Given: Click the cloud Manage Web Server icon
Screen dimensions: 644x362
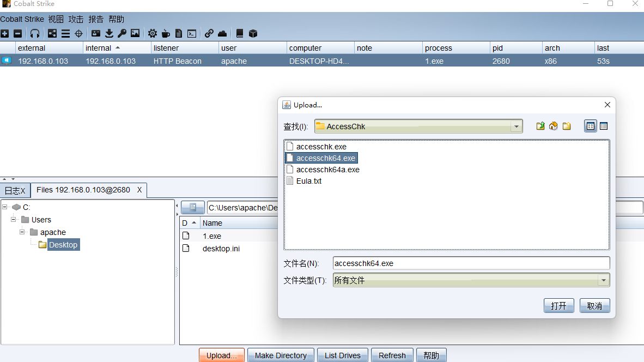Looking at the screenshot, I should 222,34.
